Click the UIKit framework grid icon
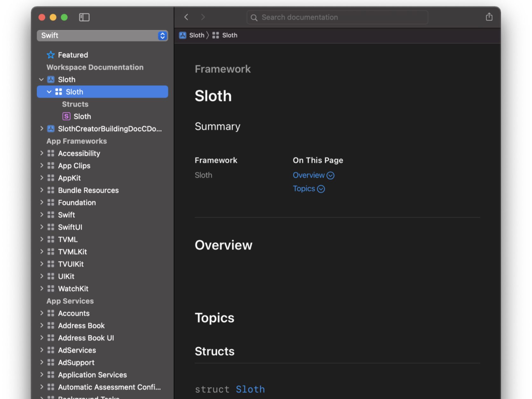Image resolution: width=532 pixels, height=399 pixels. [x=51, y=276]
